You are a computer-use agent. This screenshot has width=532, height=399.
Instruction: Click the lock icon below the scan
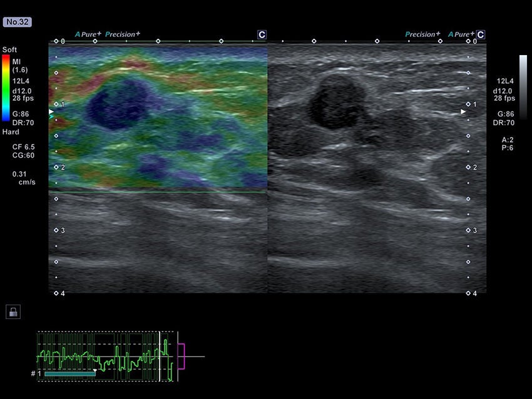coord(13,312)
